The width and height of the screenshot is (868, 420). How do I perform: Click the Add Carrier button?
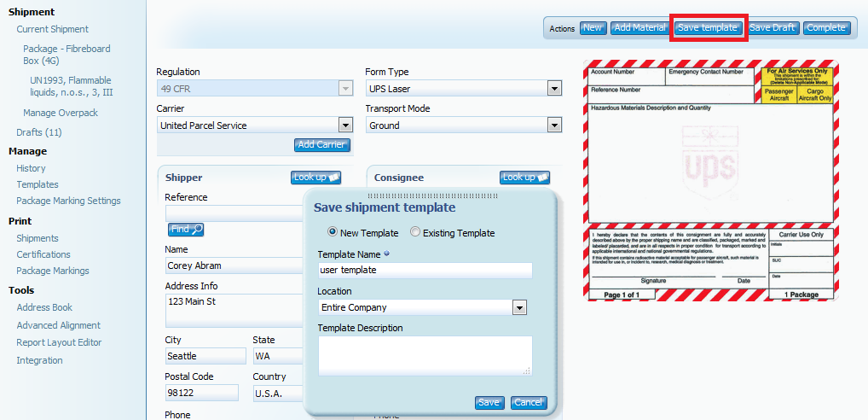pyautogui.click(x=322, y=145)
